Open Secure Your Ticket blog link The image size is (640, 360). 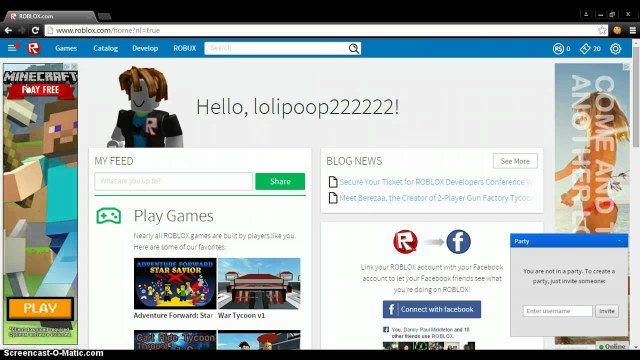(436, 182)
